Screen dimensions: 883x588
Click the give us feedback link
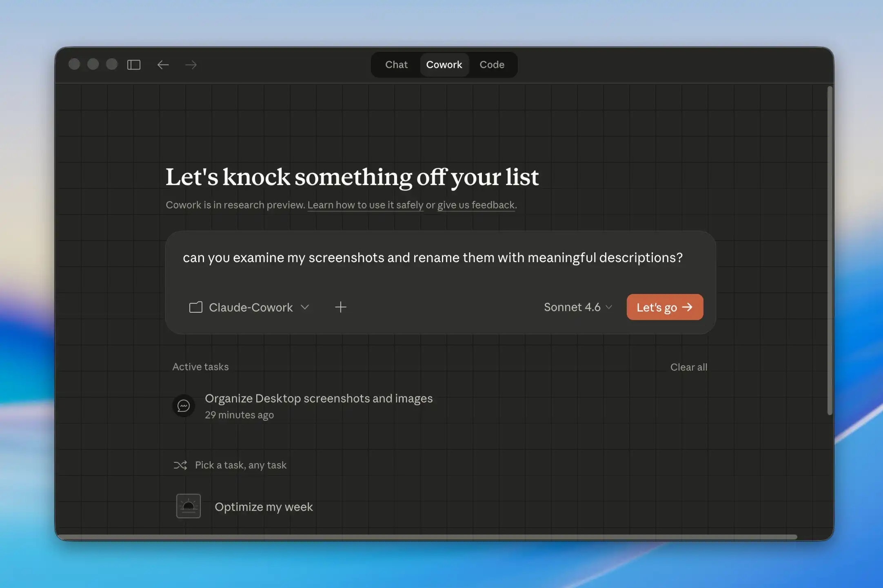[x=475, y=205]
